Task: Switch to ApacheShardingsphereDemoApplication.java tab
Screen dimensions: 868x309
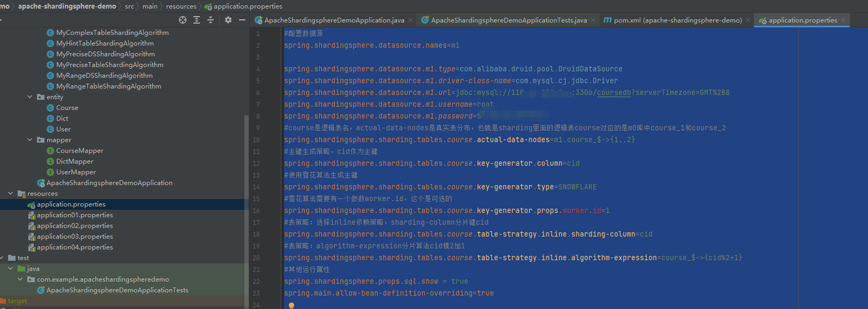Action: [334, 20]
